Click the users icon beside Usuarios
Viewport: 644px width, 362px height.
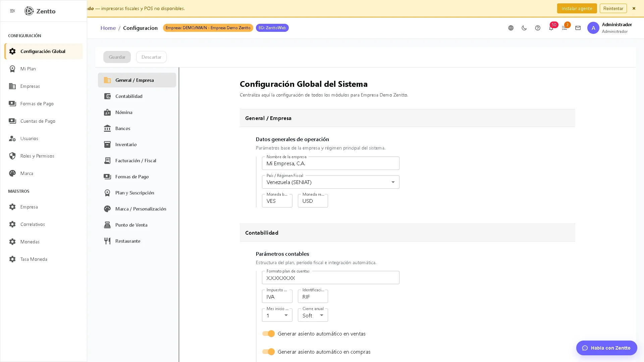[12, 138]
